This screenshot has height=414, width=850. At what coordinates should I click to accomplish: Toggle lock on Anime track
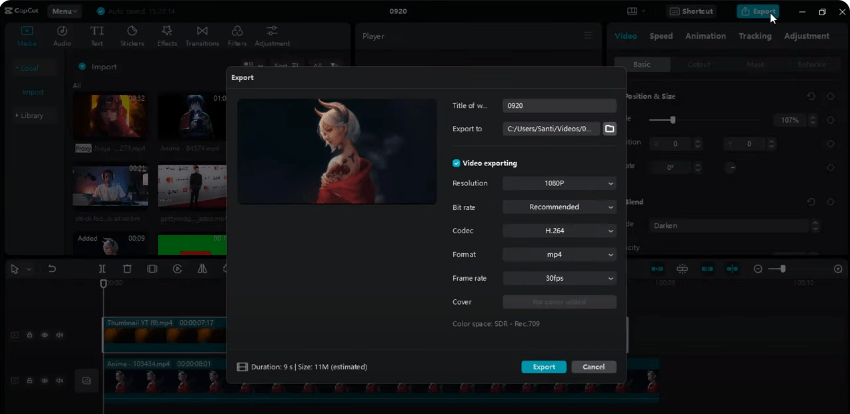click(30, 381)
